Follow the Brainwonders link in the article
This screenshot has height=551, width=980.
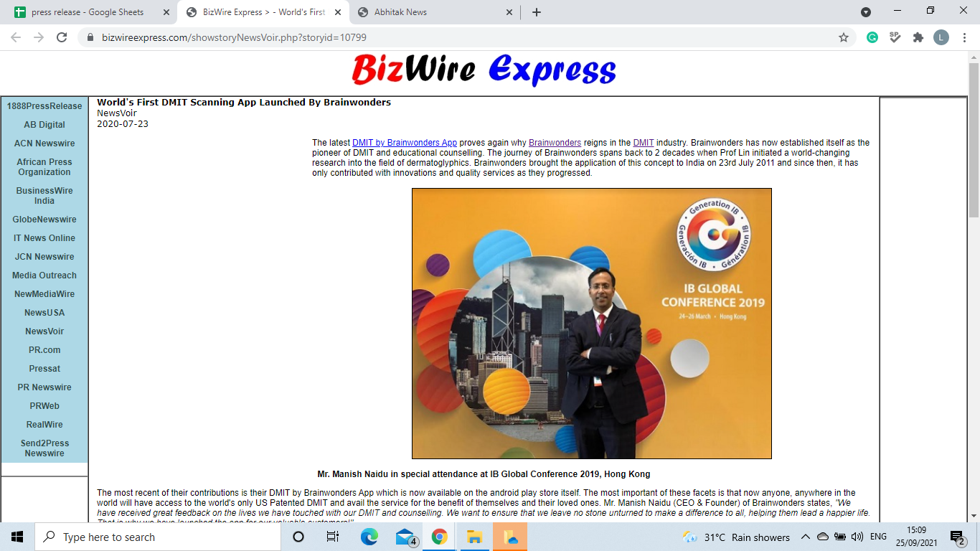tap(555, 143)
